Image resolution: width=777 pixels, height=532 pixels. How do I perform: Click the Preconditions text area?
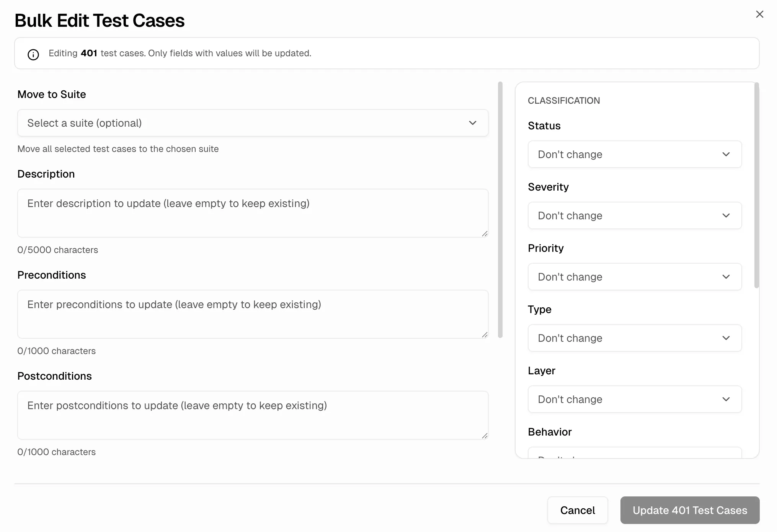pos(253,314)
